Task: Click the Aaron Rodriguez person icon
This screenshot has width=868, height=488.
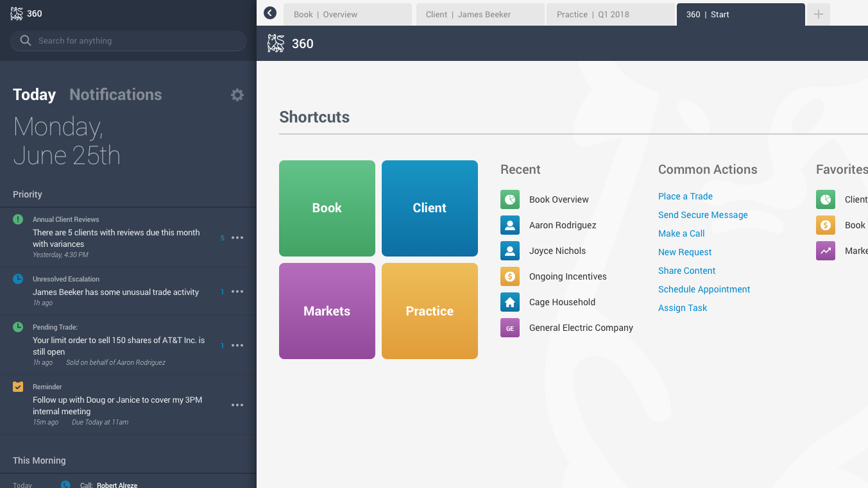Action: click(x=510, y=225)
